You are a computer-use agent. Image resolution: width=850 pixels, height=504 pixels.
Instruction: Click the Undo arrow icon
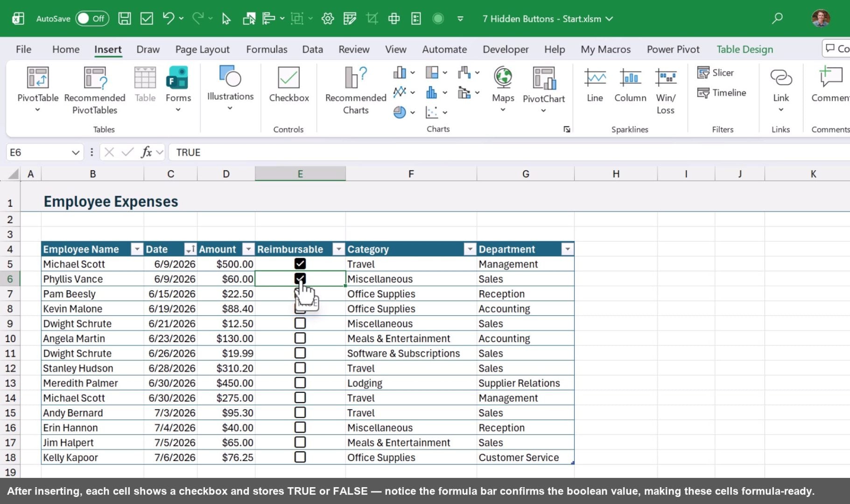tap(168, 18)
